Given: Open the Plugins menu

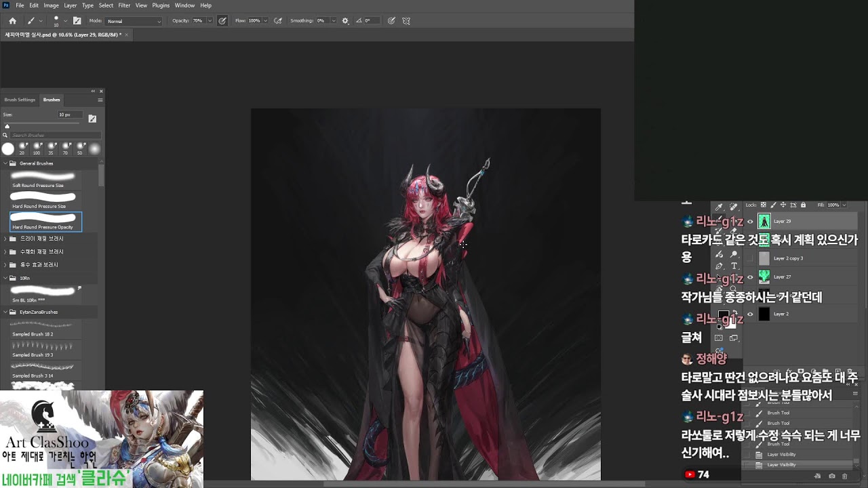Looking at the screenshot, I should (161, 5).
